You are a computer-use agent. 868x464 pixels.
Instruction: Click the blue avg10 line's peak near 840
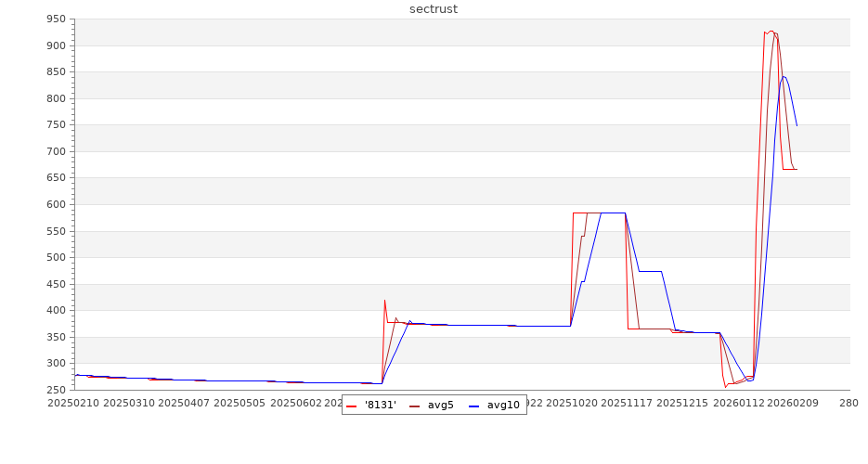(784, 77)
